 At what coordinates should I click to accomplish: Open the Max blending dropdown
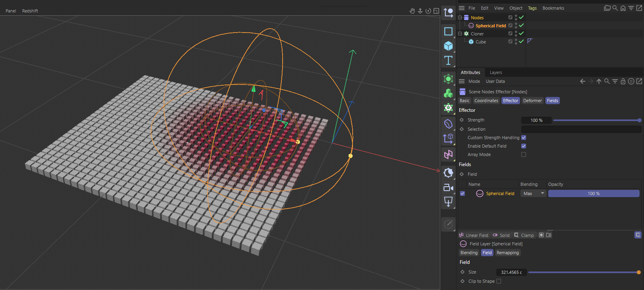pyautogui.click(x=533, y=193)
